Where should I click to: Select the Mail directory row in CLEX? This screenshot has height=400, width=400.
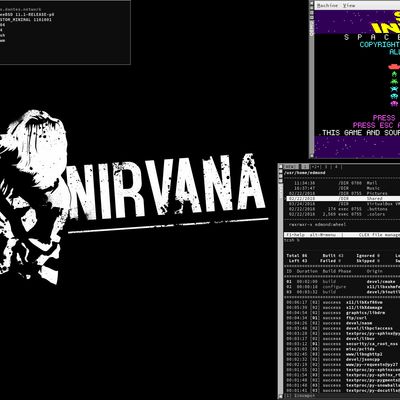pos(343,183)
